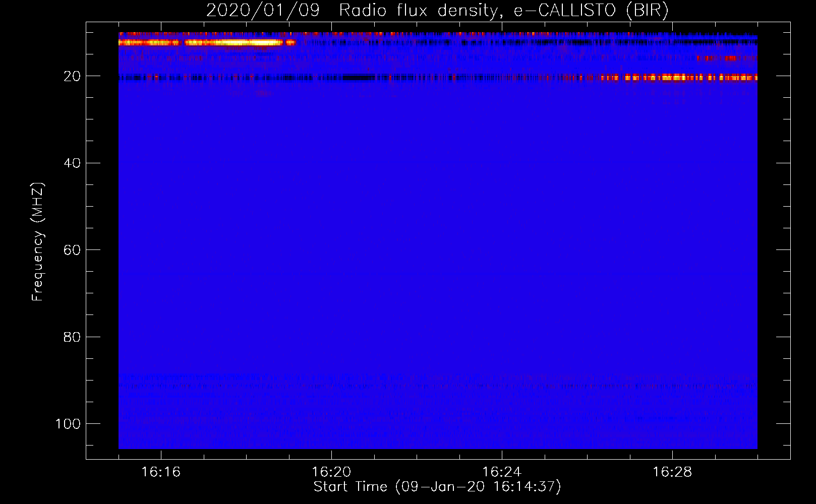
Task: Click the 'Start Time (09-Jan-20 16:14:37)' label
Action: click(x=437, y=487)
